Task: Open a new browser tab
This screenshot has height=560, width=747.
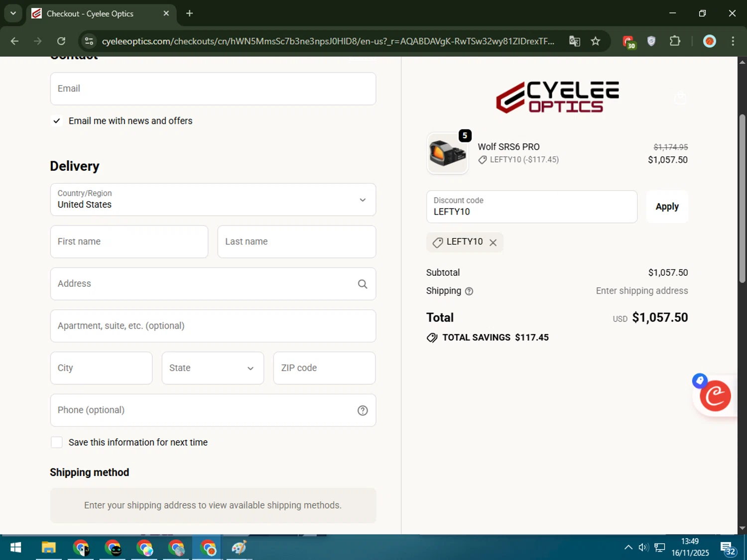Action: coord(189,13)
